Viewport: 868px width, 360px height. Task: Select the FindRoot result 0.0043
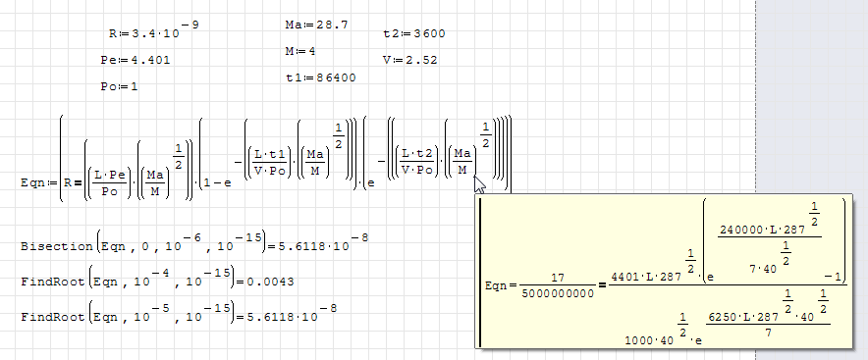click(270, 283)
